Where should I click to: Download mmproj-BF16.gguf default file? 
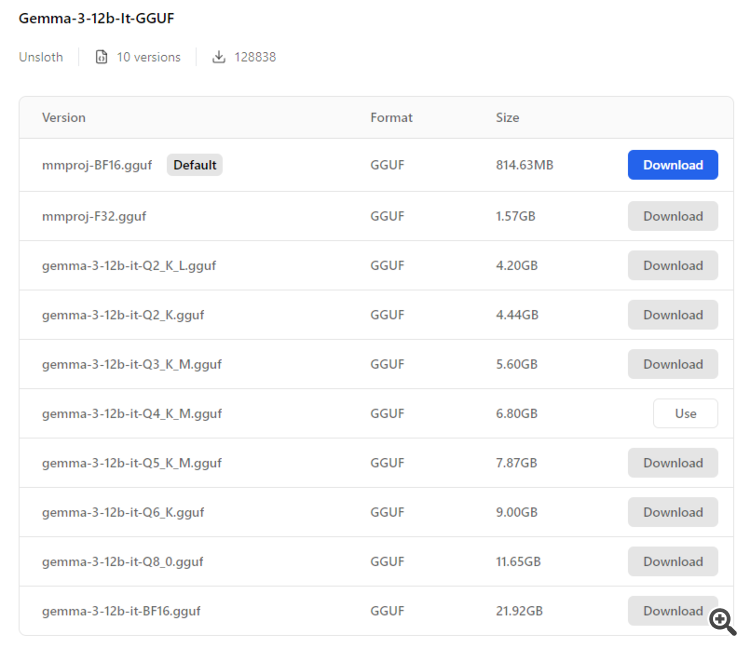(672, 165)
